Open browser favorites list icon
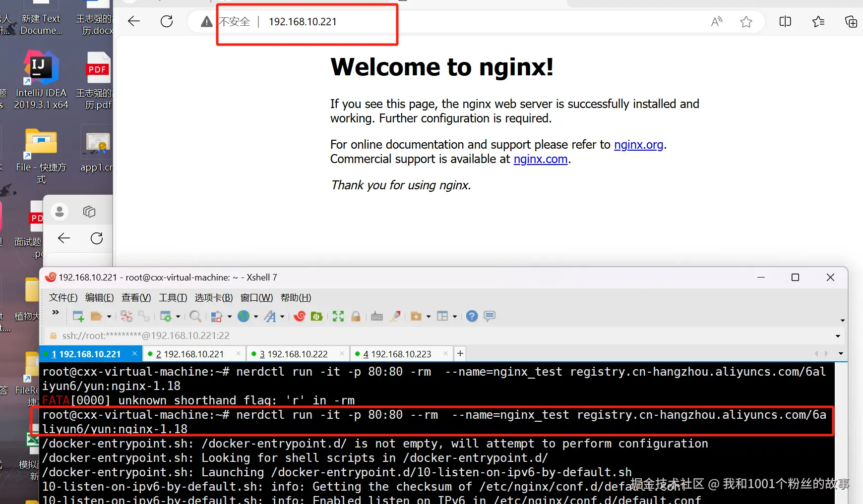The image size is (863, 504). coord(818,21)
